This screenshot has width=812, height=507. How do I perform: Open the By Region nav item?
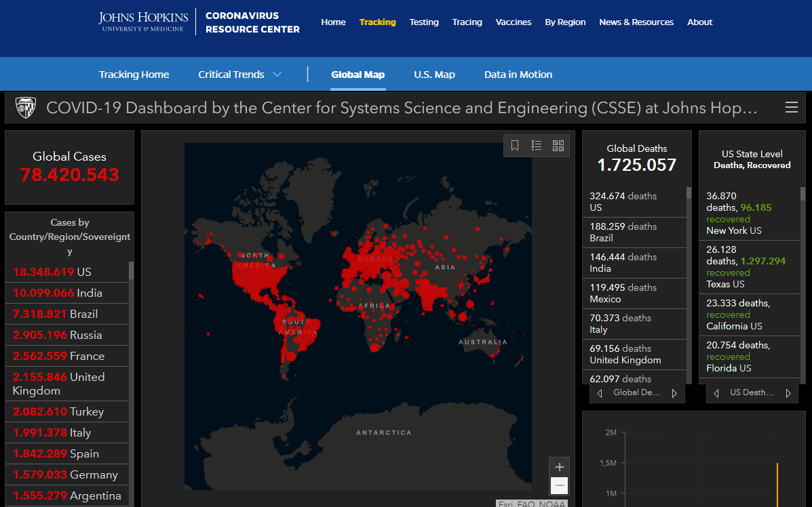tap(566, 22)
